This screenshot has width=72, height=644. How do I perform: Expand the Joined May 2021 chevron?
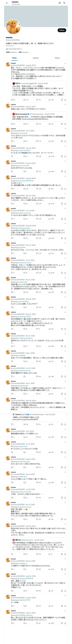click(x=22, y=49)
